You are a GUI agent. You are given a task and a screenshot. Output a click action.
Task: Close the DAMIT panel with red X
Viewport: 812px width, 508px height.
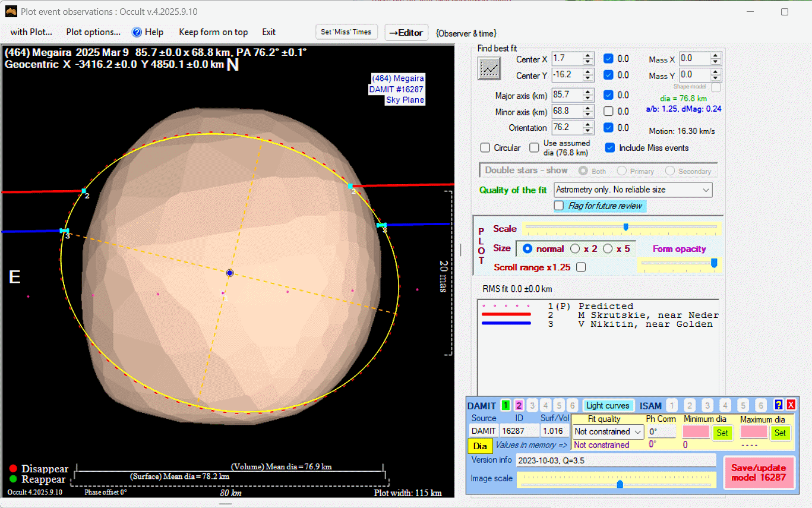pos(791,405)
